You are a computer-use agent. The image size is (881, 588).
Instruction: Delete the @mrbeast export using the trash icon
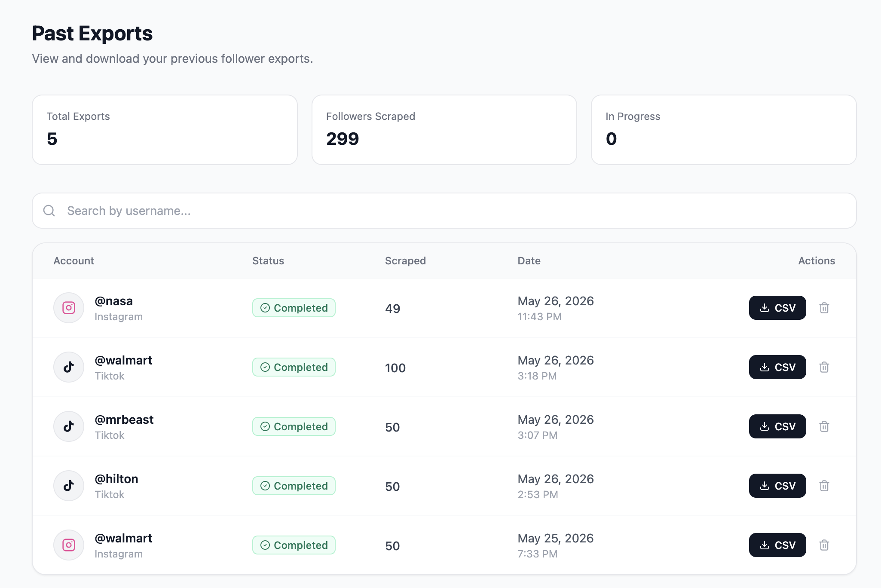(824, 426)
